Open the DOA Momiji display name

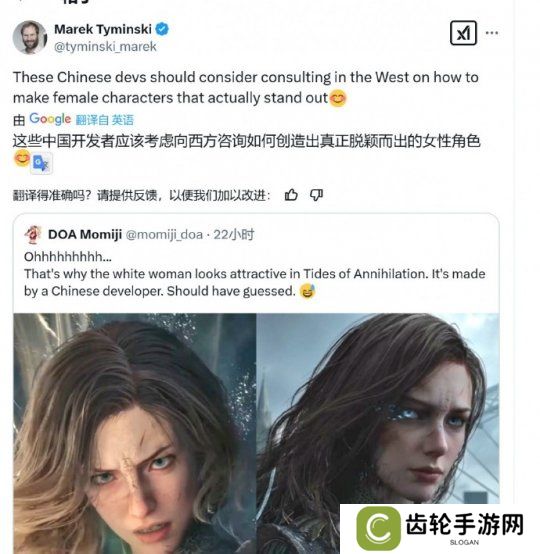pos(85,234)
